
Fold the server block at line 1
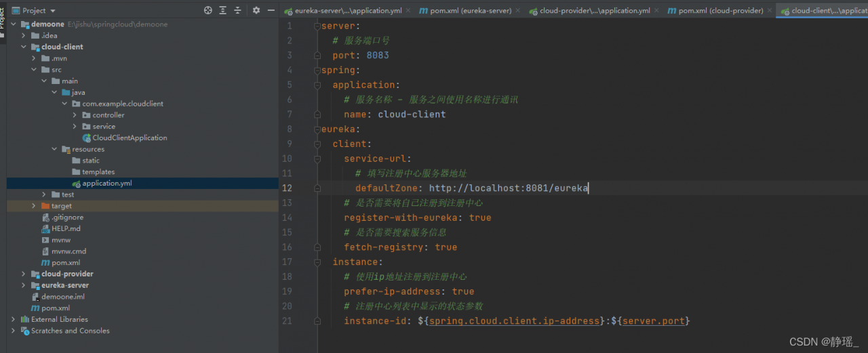(x=317, y=26)
